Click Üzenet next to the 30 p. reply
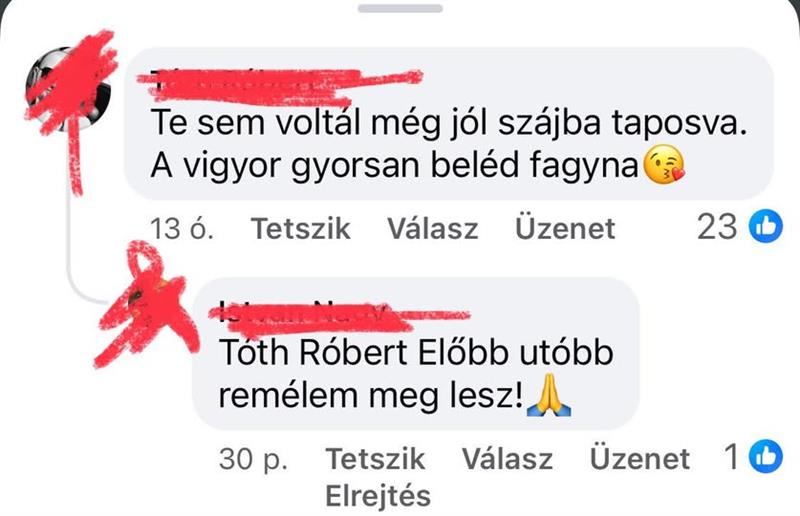 pyautogui.click(x=640, y=458)
